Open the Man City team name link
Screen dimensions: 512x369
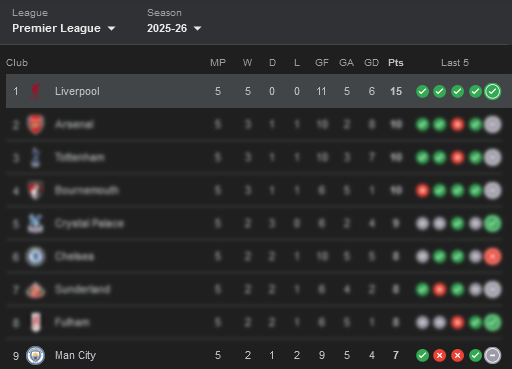(75, 355)
